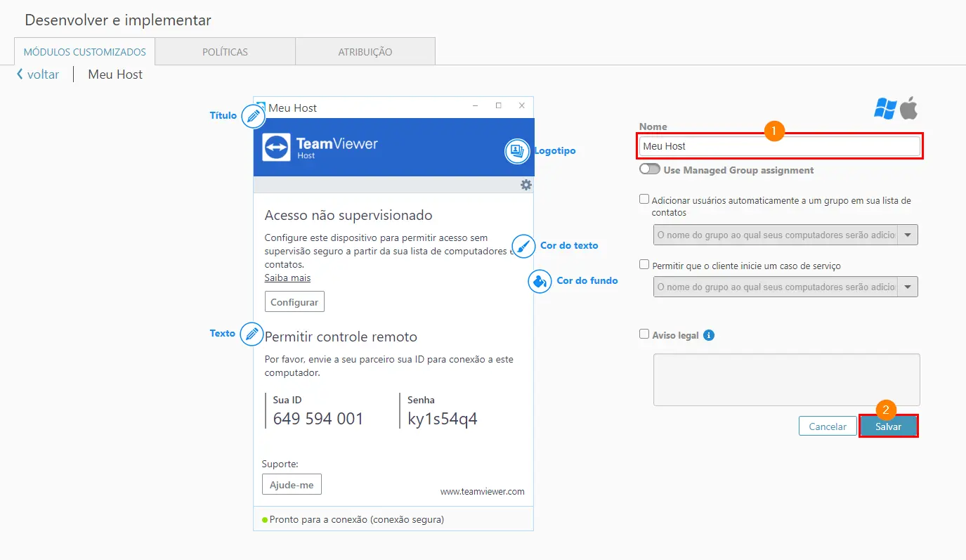
Task: Click the Pronto para a conexão status text
Action: pos(357,520)
